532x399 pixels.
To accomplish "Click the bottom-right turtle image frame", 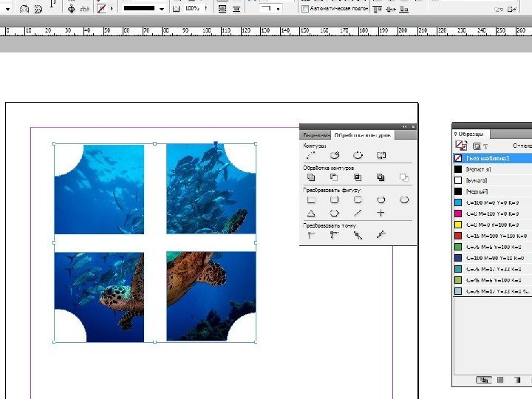I will [x=211, y=296].
